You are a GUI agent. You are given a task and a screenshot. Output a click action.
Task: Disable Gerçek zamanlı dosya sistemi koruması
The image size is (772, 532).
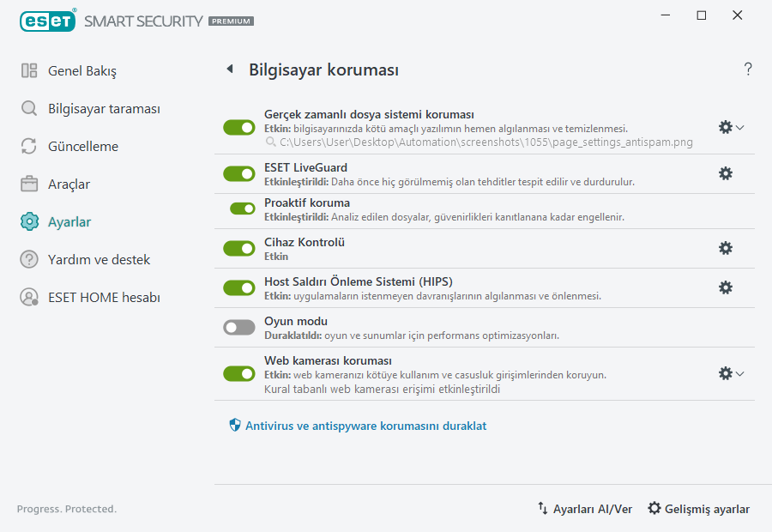(x=238, y=127)
